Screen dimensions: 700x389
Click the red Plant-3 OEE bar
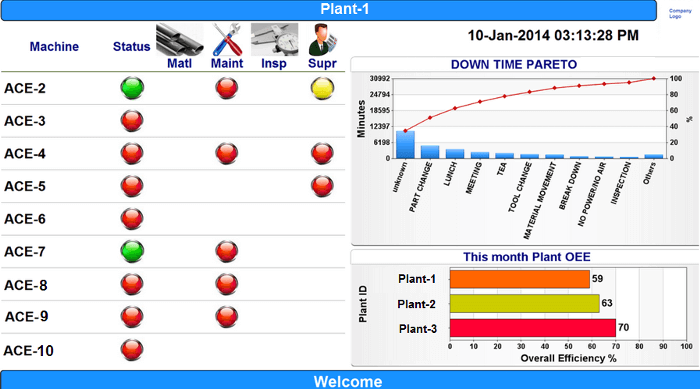pyautogui.click(x=533, y=328)
